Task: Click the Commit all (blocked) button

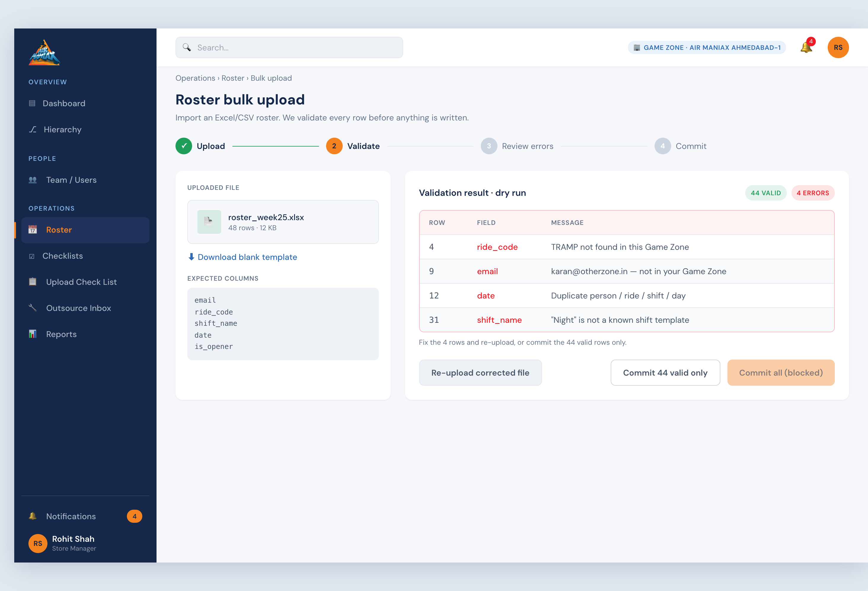Action: (781, 373)
